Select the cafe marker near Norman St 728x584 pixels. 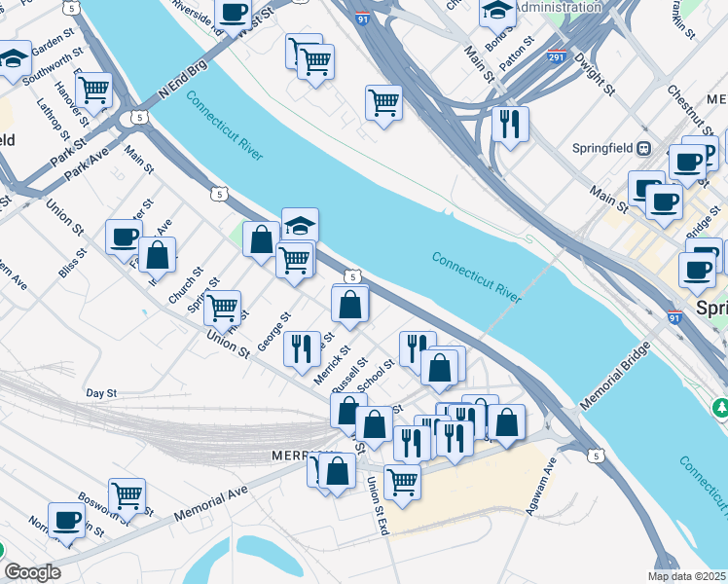pyautogui.click(x=67, y=524)
